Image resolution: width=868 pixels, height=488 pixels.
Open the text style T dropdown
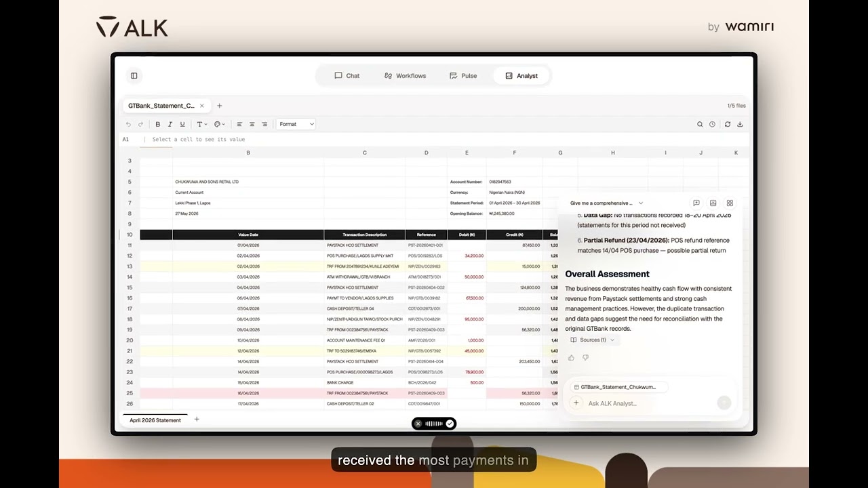tap(201, 124)
